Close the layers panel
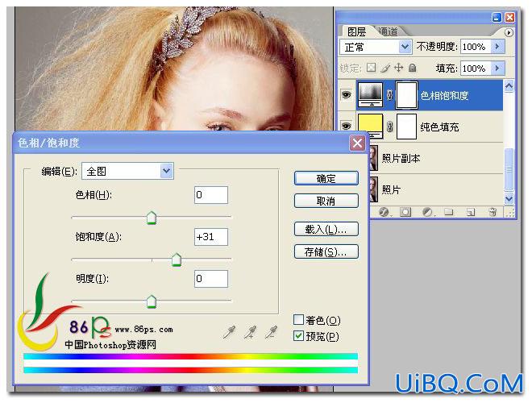 pos(509,17)
